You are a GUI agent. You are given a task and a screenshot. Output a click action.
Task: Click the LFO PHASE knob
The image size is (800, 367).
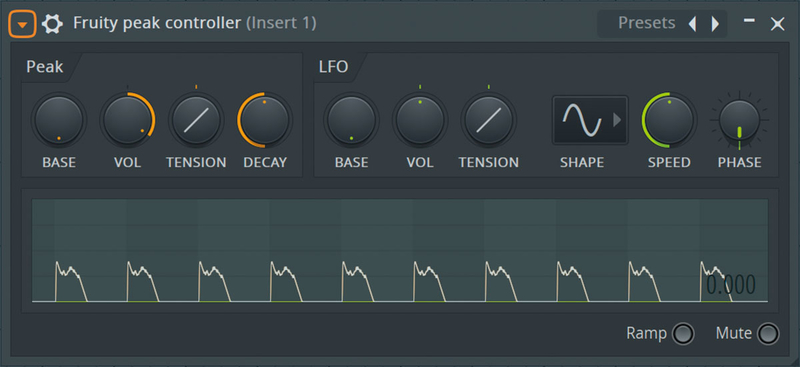pos(739,119)
